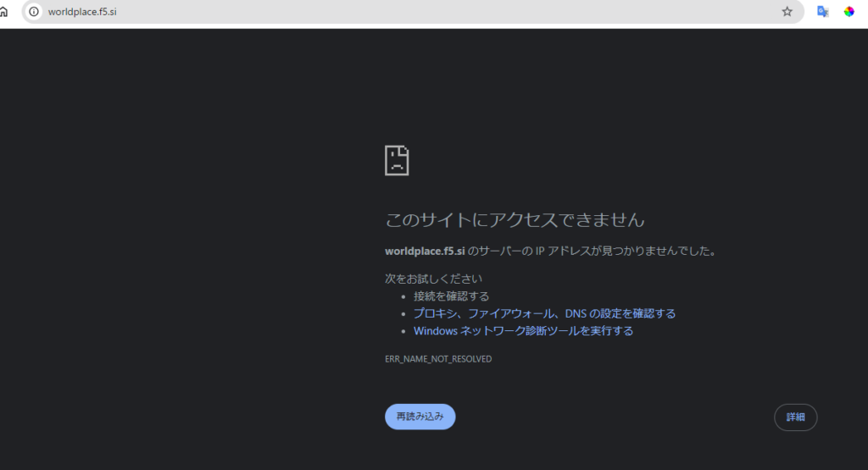Click the 接続を確認する list item
This screenshot has height=470, width=868.
[451, 296]
